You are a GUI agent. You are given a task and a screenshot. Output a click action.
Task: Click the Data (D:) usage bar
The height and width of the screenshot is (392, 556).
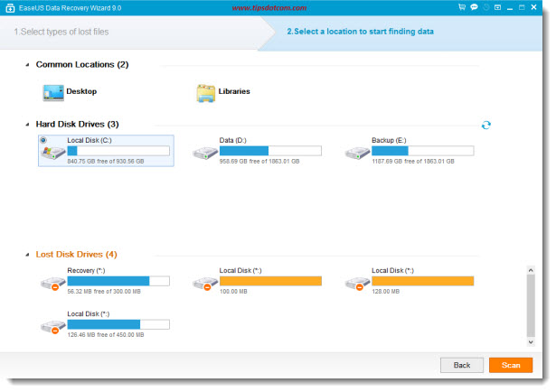(270, 151)
